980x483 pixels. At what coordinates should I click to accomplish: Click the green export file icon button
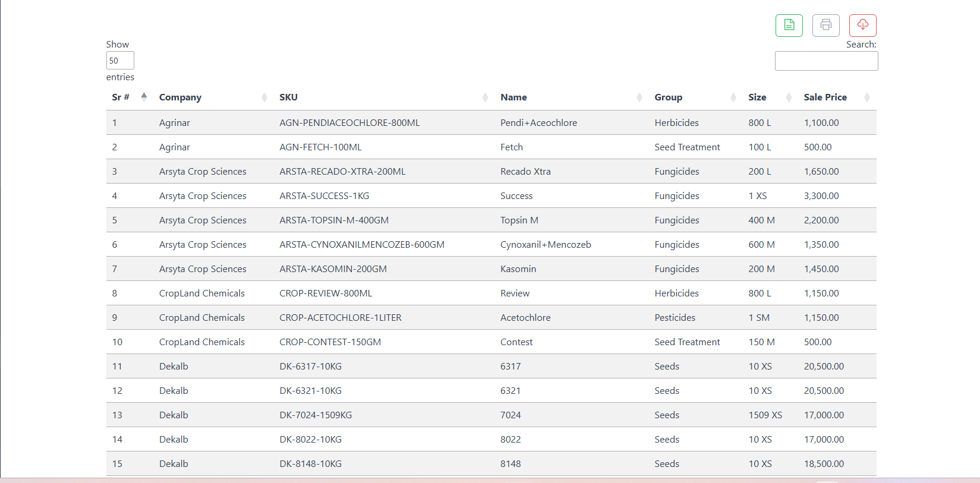(789, 26)
